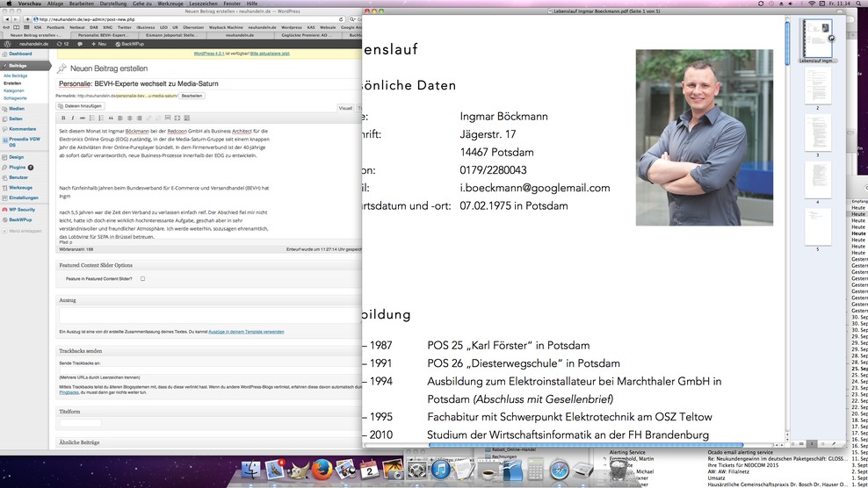868x488 pixels.
Task: Select page 4 thumbnail in Preview sidebar
Action: (818, 181)
